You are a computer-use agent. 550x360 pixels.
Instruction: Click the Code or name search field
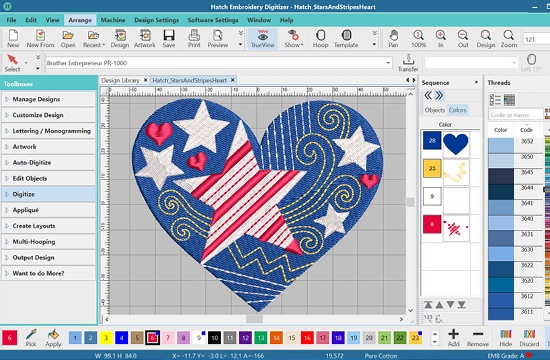(x=515, y=115)
